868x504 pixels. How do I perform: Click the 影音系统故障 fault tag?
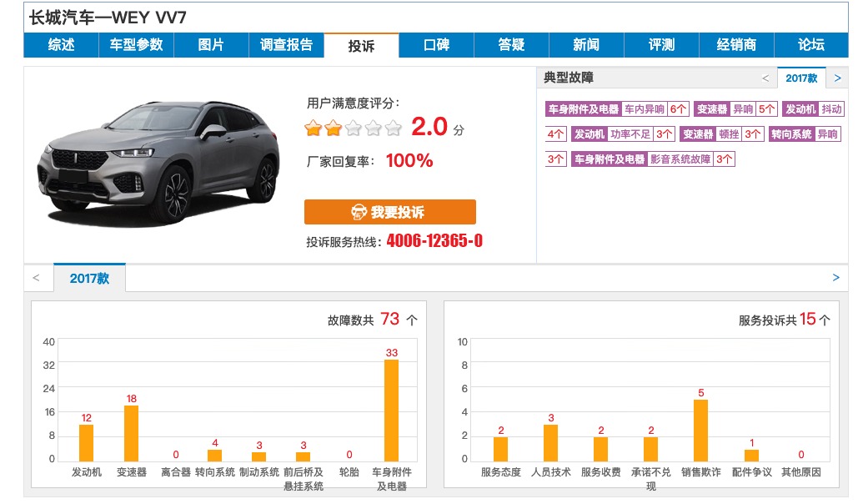click(x=680, y=159)
